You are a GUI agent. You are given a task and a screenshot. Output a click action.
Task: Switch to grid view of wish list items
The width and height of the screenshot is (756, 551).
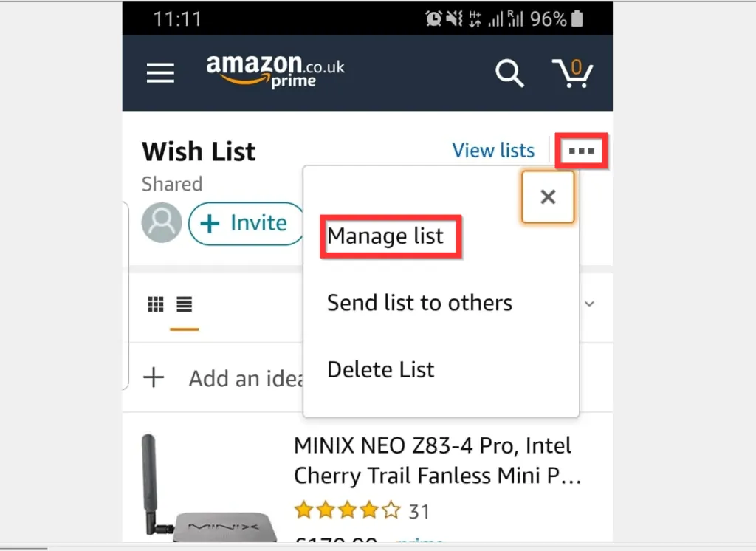155,303
